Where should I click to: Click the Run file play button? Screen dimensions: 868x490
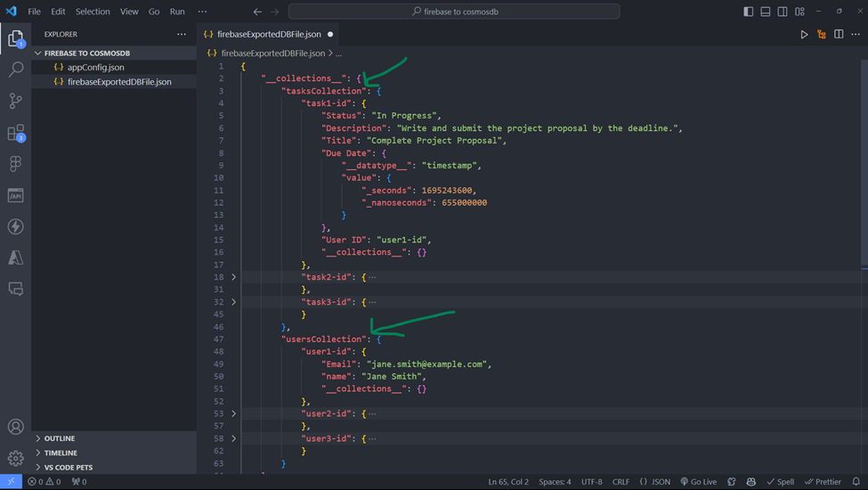804,35
